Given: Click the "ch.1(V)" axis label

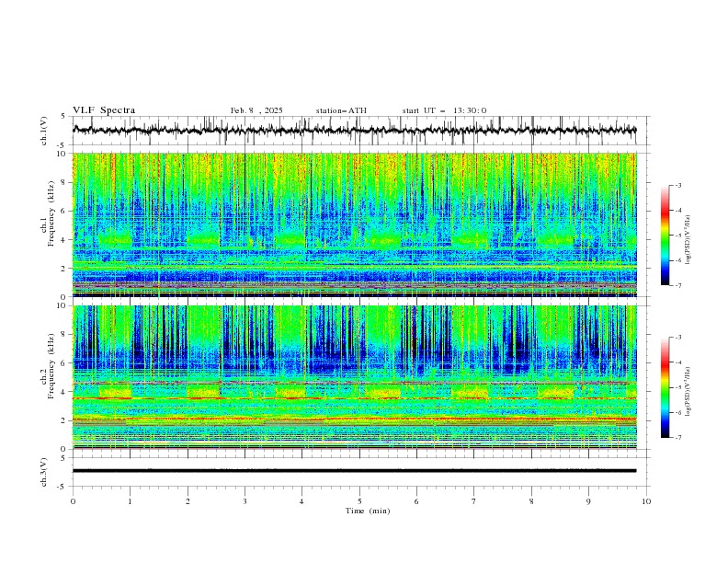Looking at the screenshot, I should [x=44, y=131].
